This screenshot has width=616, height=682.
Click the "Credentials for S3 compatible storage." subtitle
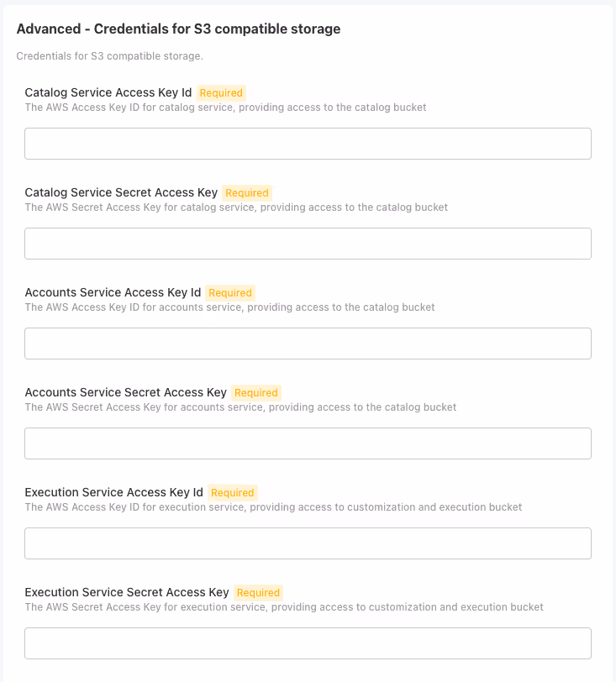pyautogui.click(x=110, y=56)
